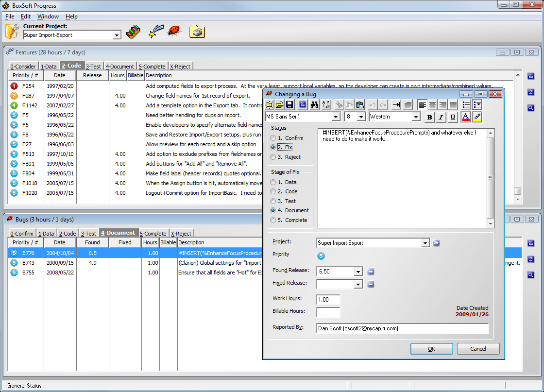Select the Stage of Fix option 4. Document

click(289, 210)
